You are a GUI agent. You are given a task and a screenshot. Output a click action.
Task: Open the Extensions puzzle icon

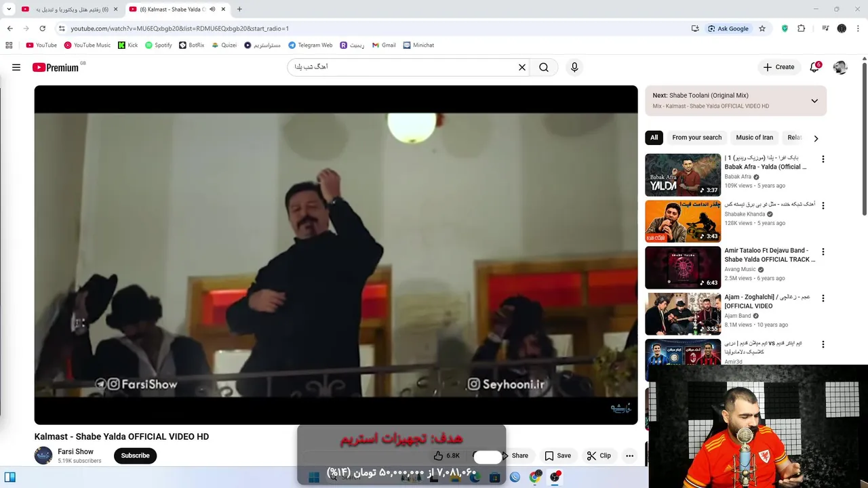click(x=802, y=28)
